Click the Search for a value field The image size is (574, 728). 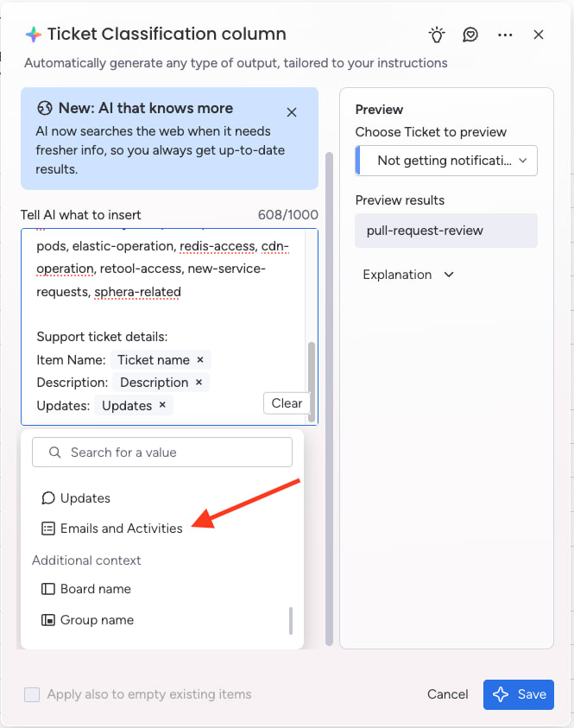[x=162, y=453]
